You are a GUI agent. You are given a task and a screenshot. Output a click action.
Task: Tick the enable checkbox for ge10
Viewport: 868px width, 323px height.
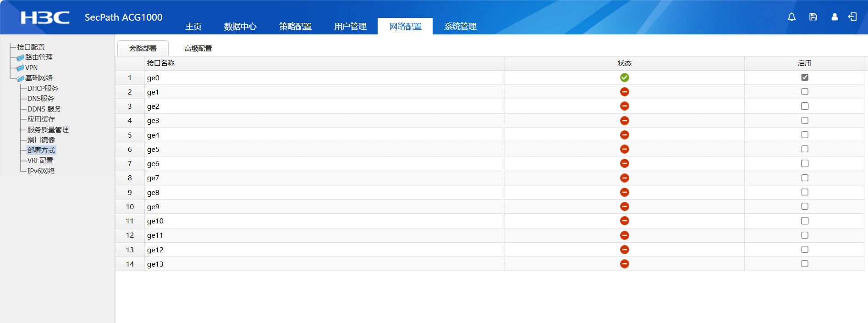804,221
